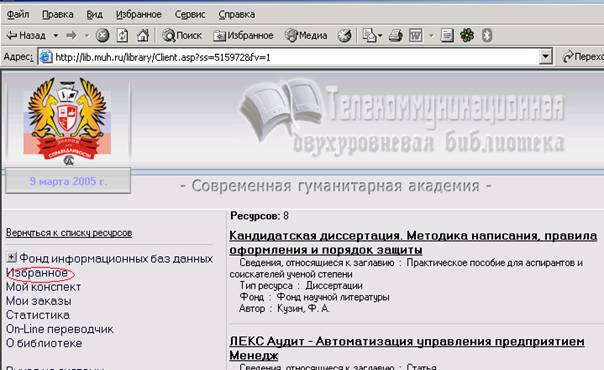604x370 pixels.
Task: Click the Mail icon in toolbar
Action: click(x=369, y=36)
